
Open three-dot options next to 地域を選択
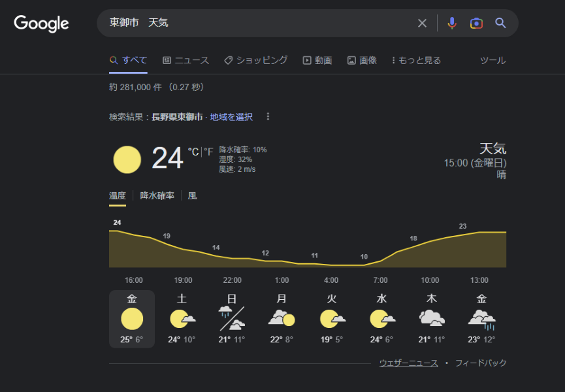pos(268,117)
